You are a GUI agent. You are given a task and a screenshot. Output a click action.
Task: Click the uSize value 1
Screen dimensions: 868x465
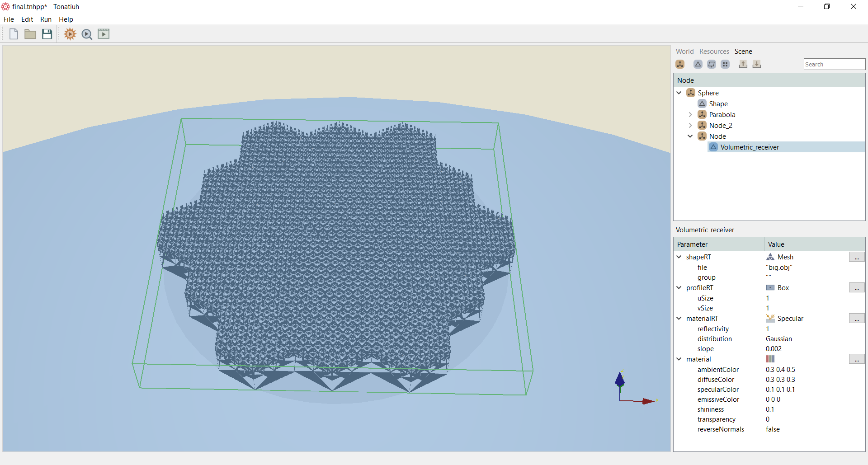pyautogui.click(x=768, y=298)
